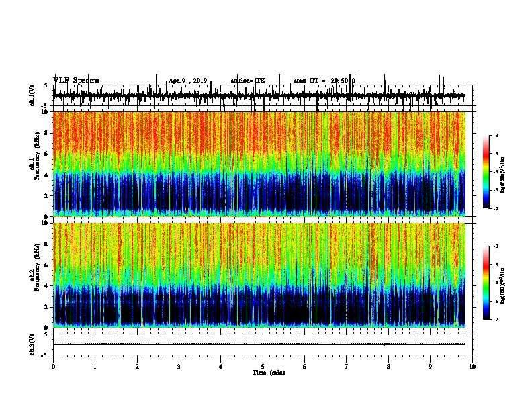Click the "-7" label on the ch.2 colorbar
532x411 pixels.
(x=496, y=319)
